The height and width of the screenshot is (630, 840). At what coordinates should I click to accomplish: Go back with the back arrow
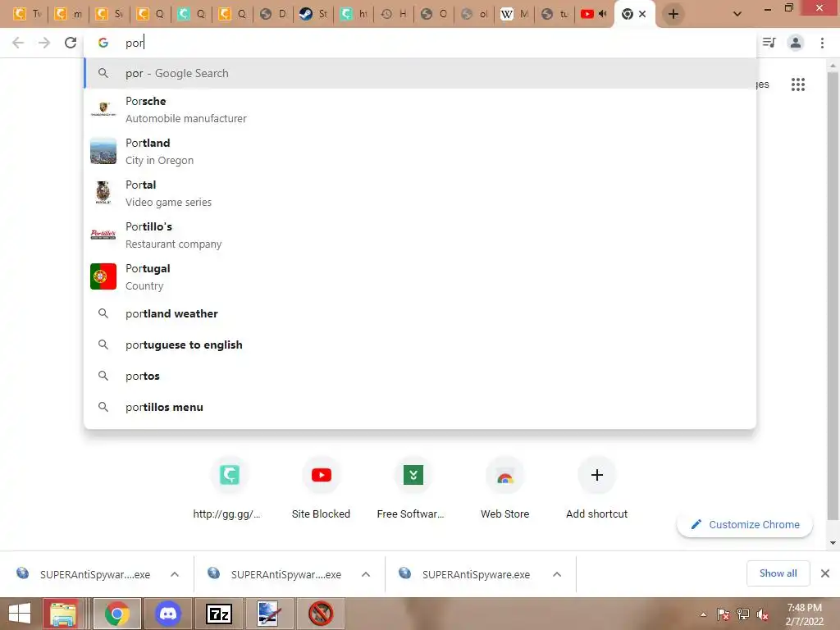[x=18, y=43]
